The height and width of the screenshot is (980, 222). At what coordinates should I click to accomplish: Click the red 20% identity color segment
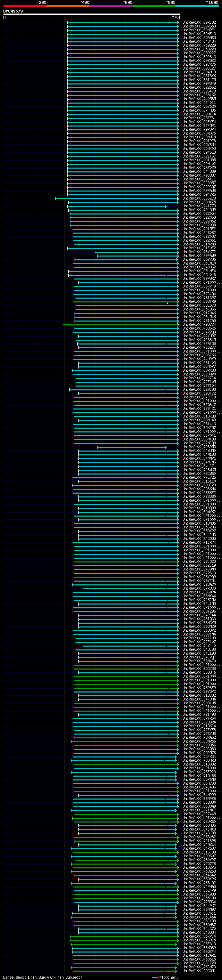click(x=25, y=6)
